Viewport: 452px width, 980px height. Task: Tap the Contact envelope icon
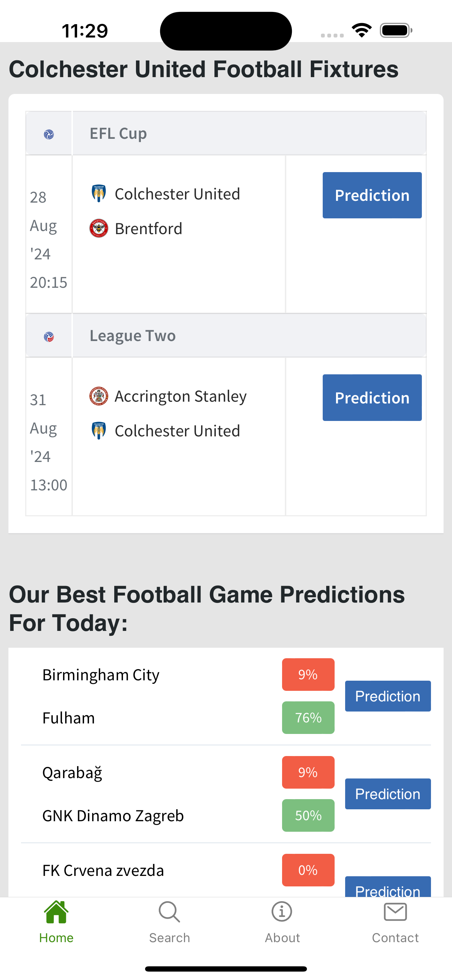[395, 912]
